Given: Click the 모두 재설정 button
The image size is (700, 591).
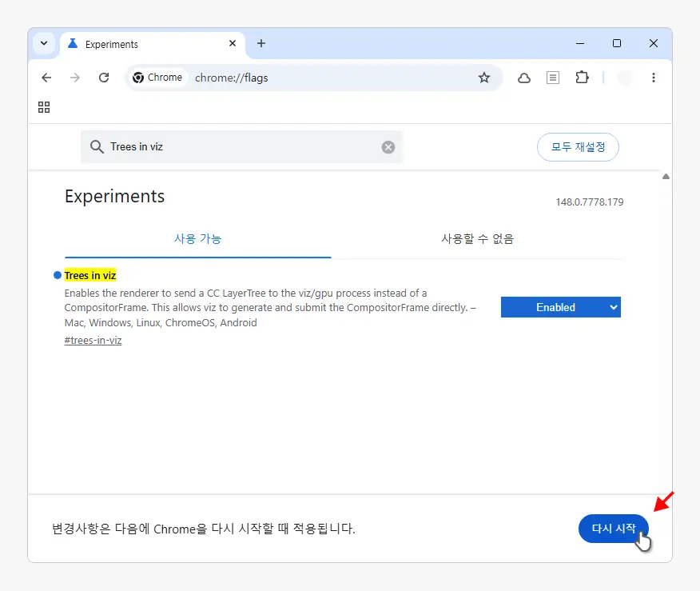Looking at the screenshot, I should (578, 147).
